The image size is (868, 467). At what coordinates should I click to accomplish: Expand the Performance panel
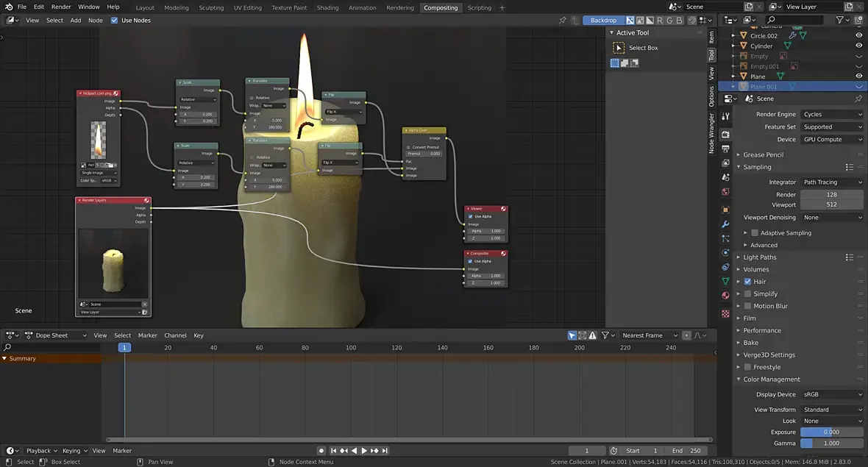tap(762, 331)
